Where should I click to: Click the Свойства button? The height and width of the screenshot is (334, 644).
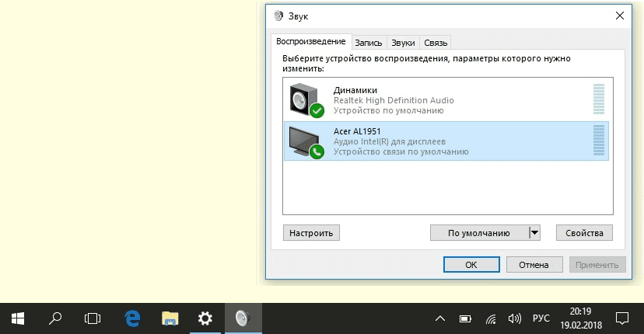coord(584,232)
